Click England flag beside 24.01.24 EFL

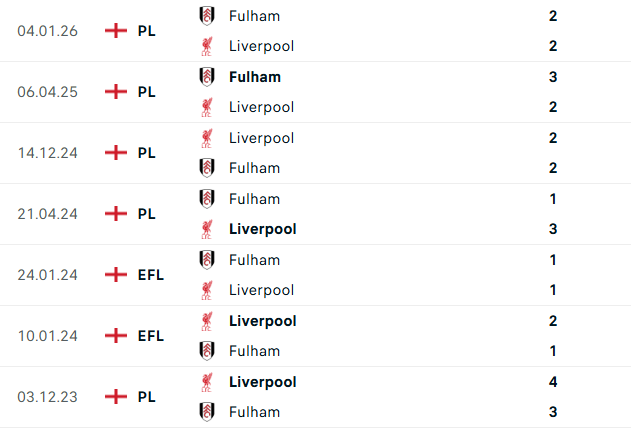pyautogui.click(x=116, y=275)
